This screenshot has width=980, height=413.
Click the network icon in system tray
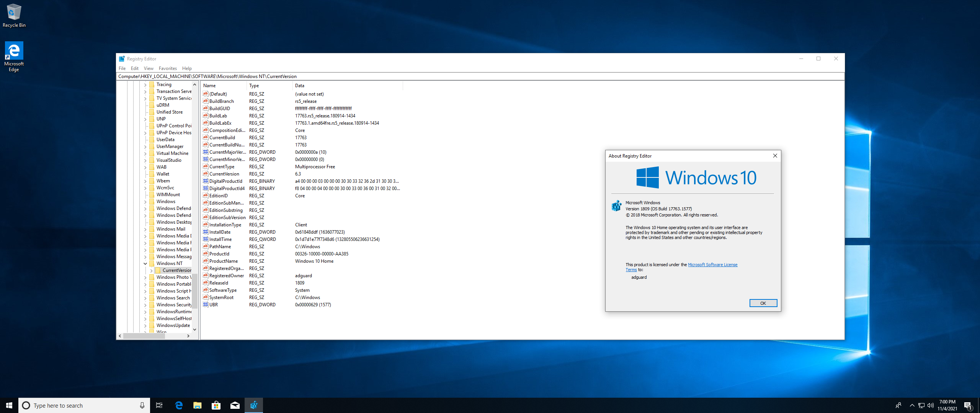[x=921, y=405]
